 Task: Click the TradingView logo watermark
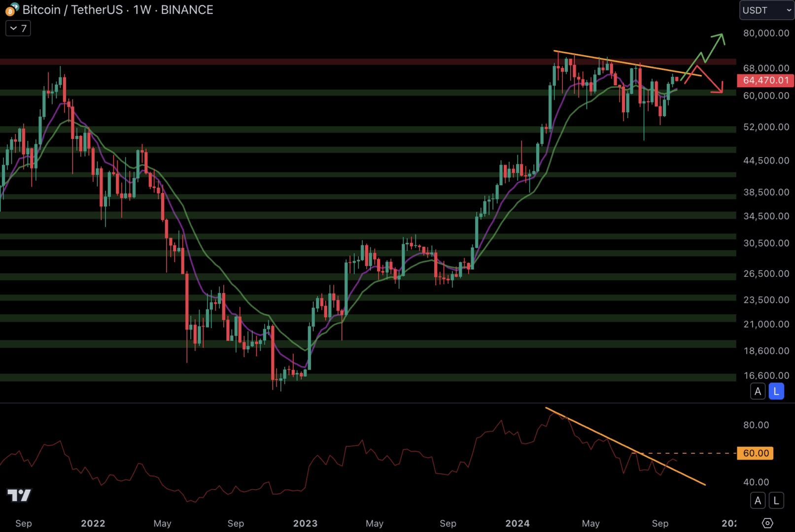pyautogui.click(x=19, y=495)
